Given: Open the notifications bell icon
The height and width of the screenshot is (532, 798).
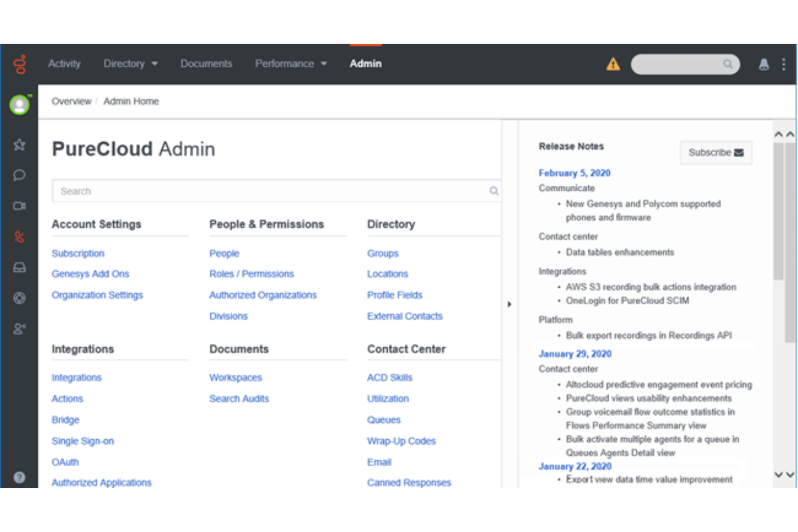Looking at the screenshot, I should [763, 65].
